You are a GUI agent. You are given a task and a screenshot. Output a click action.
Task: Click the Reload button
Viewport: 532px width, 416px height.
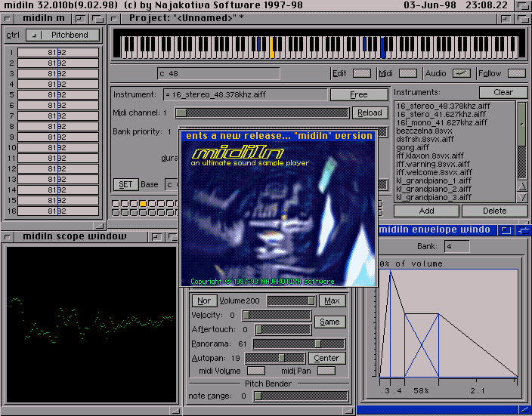[x=370, y=112]
